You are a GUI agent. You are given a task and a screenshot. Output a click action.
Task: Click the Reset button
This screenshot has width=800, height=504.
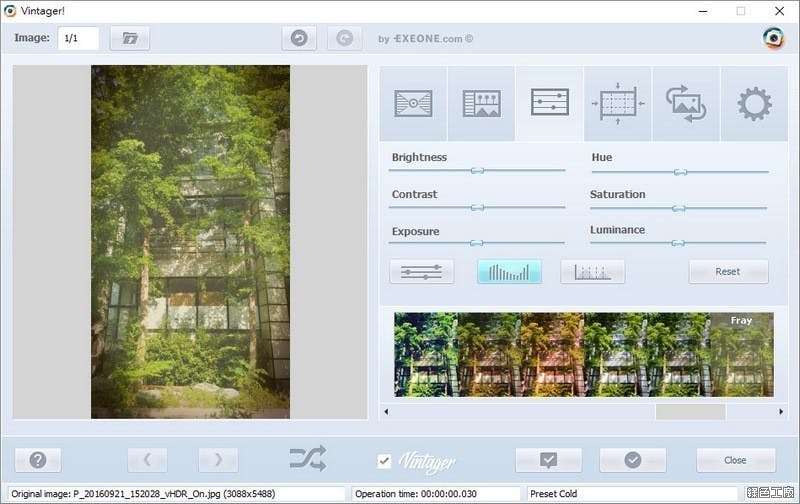pos(728,271)
